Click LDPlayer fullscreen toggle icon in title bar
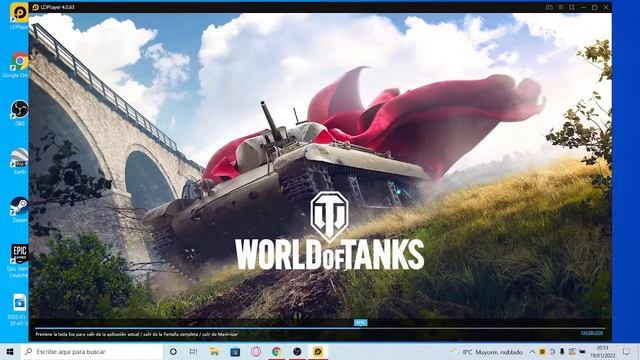Screen dimensions: 640x360 click(572, 7)
